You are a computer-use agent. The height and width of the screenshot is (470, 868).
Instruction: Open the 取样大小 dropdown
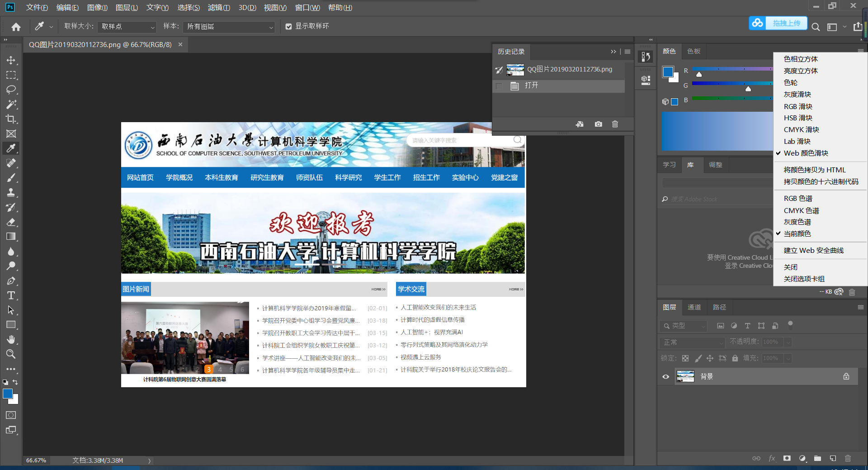point(127,27)
